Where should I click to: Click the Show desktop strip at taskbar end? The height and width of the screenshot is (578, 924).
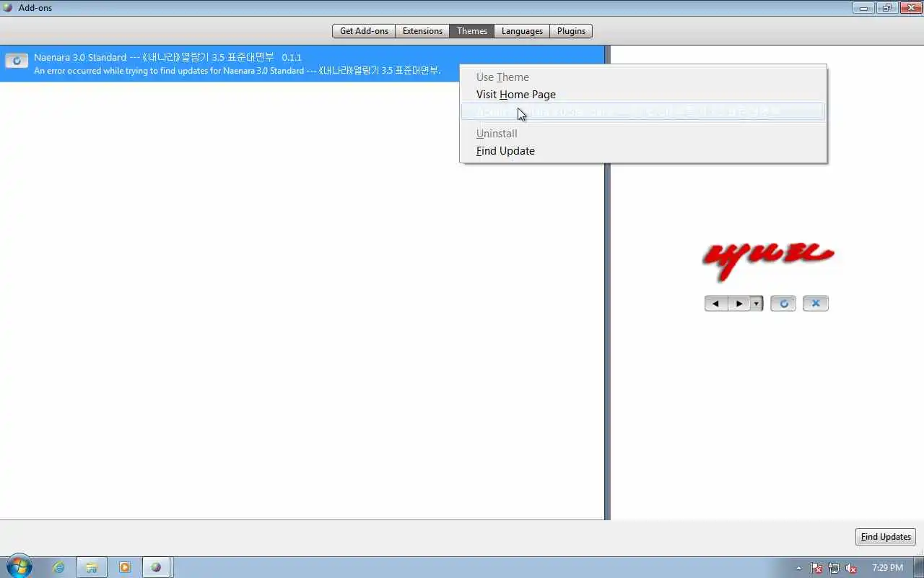[919, 568]
